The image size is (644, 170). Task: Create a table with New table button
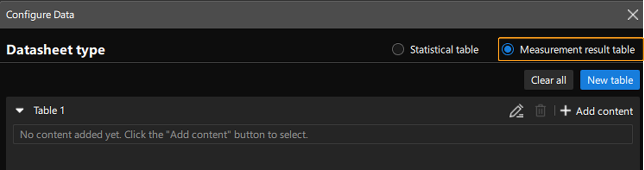pos(610,80)
